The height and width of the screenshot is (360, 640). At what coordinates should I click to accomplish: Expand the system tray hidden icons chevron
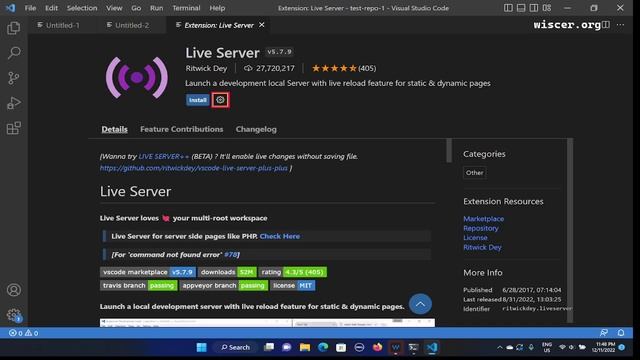pos(500,347)
